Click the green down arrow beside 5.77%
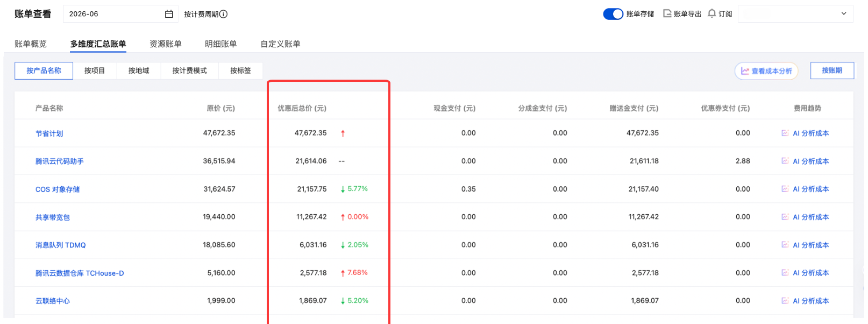868x324 pixels. click(x=343, y=189)
